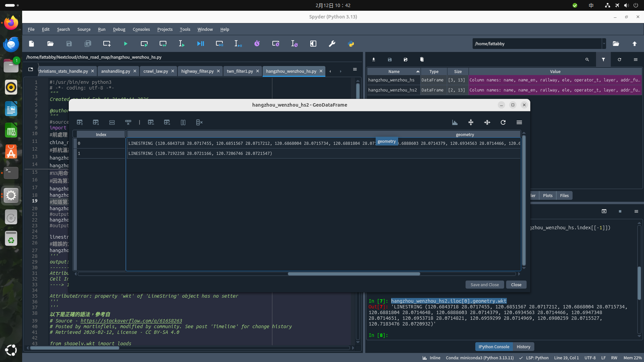Click the GeoDataFrame horizontal scrollbar handle

tap(354, 274)
